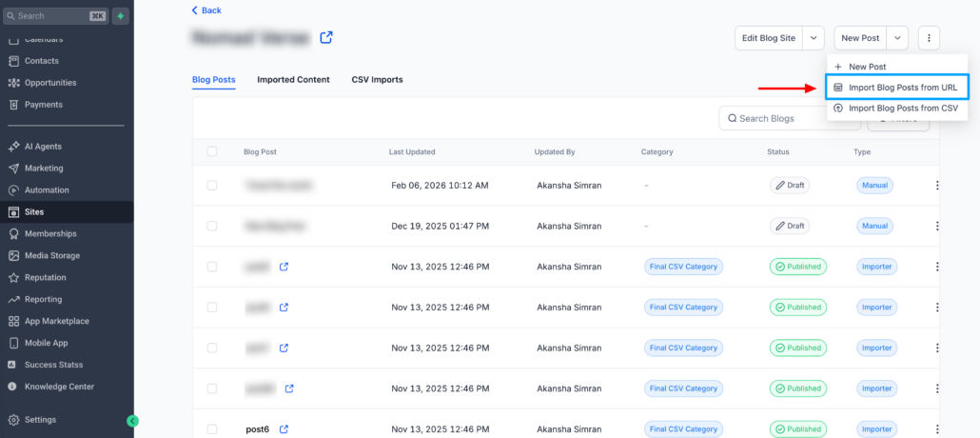This screenshot has width=980, height=438.
Task: Collapse sidebar using green arrow icon
Action: pos(132,420)
